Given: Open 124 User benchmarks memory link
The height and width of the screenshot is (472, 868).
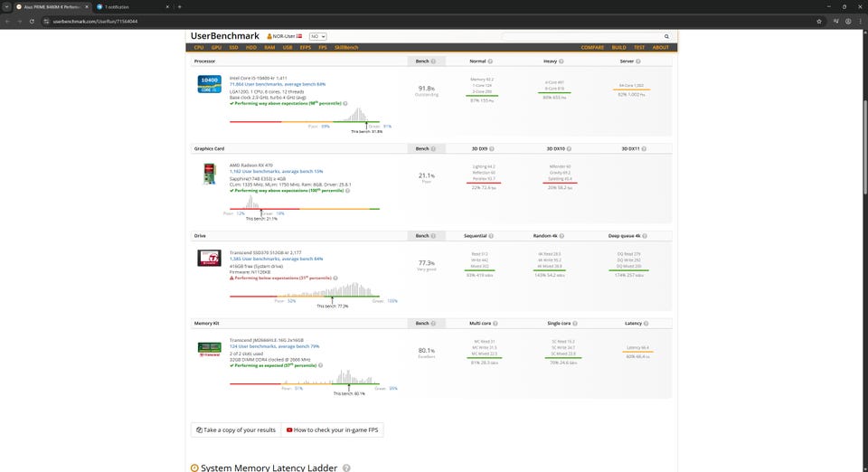Looking at the screenshot, I should click(275, 346).
